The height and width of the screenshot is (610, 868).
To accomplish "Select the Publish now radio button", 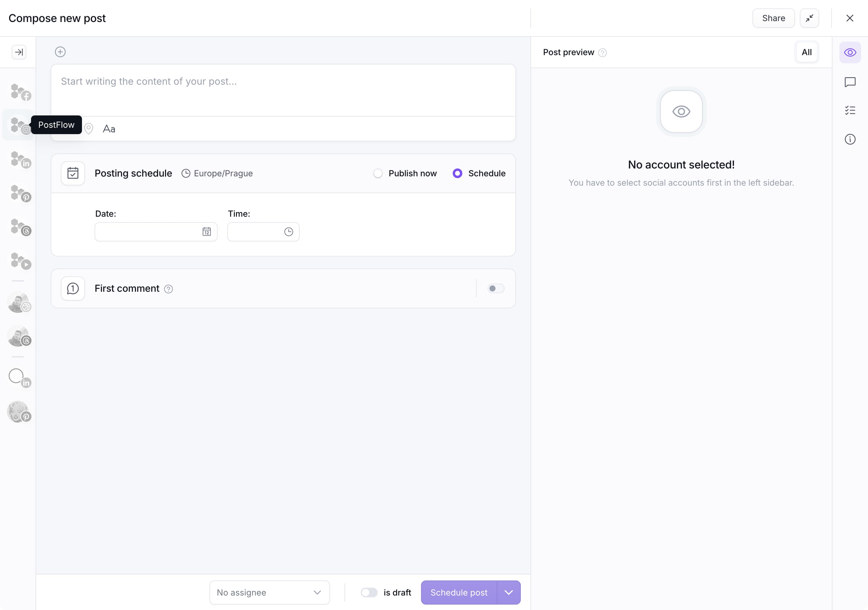I will 378,174.
